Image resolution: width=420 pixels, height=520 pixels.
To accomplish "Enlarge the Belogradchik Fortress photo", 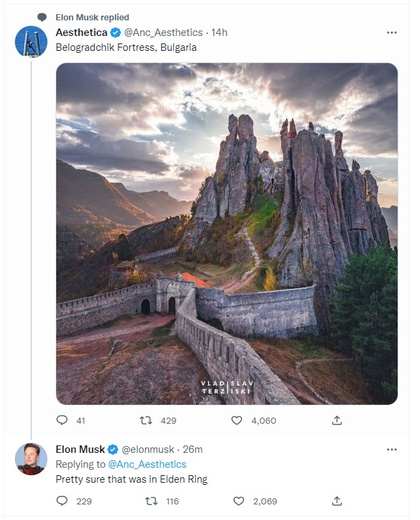I will click(226, 234).
